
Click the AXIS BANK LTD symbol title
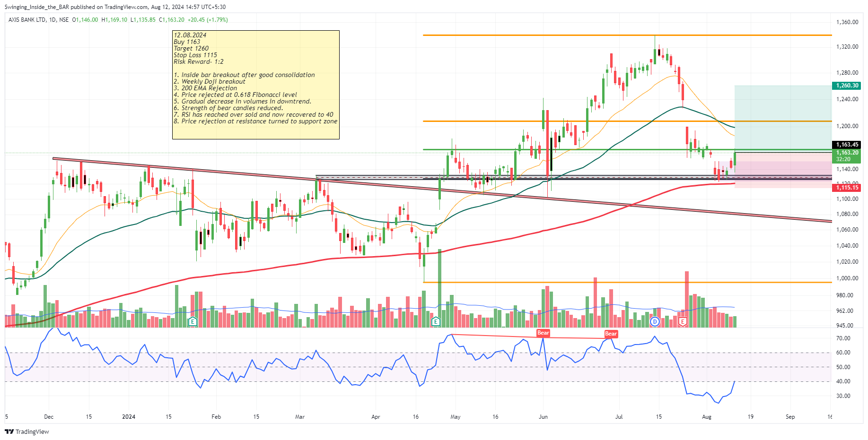(x=27, y=20)
